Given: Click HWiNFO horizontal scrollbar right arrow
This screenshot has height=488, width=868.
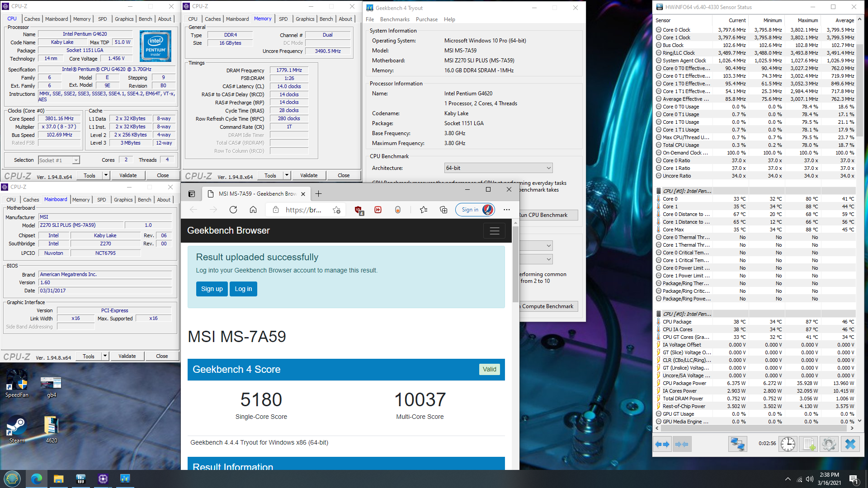Looking at the screenshot, I should pyautogui.click(x=852, y=428).
